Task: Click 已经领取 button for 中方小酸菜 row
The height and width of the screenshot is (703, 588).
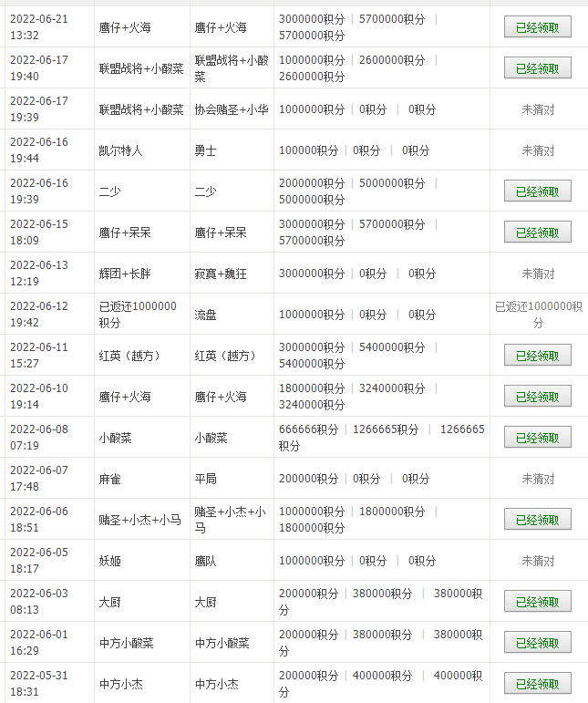Action: click(537, 643)
